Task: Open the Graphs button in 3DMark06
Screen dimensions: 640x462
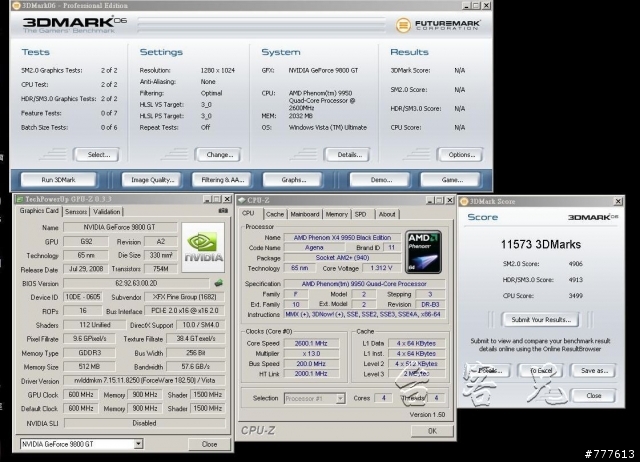Action: pos(293,180)
